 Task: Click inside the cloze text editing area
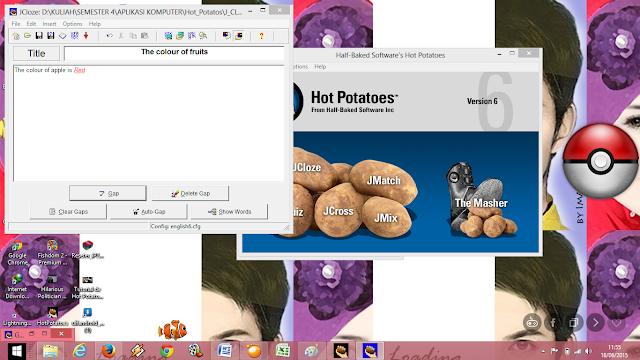[x=149, y=123]
